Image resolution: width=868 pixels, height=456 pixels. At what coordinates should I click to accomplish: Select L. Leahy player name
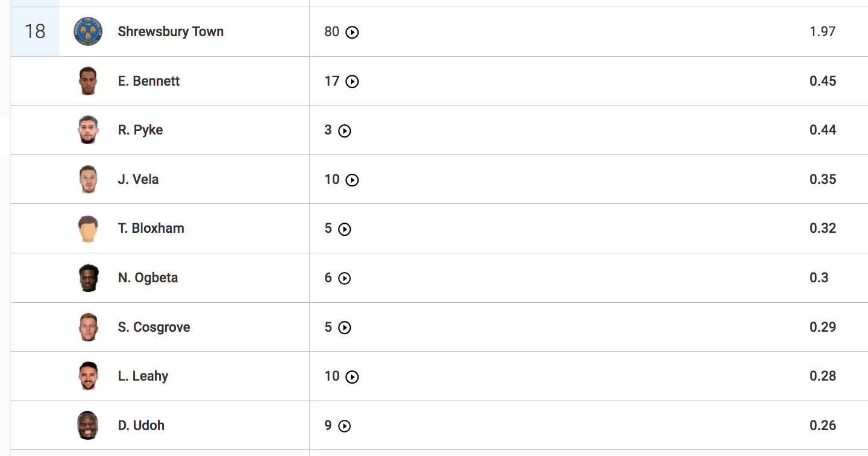[143, 376]
